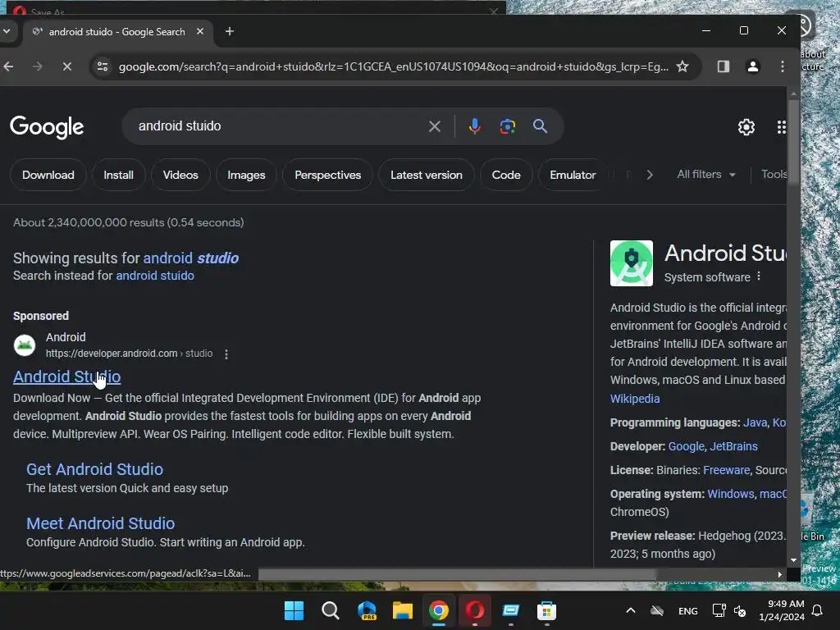Open Chrome three-dot menu
This screenshot has width=840, height=630.
click(x=782, y=66)
